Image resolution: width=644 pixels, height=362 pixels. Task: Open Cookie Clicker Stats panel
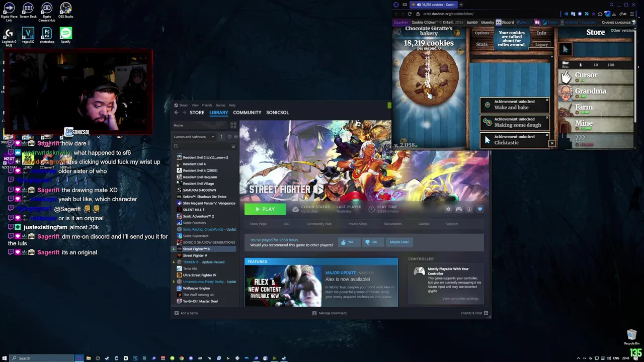point(481,44)
